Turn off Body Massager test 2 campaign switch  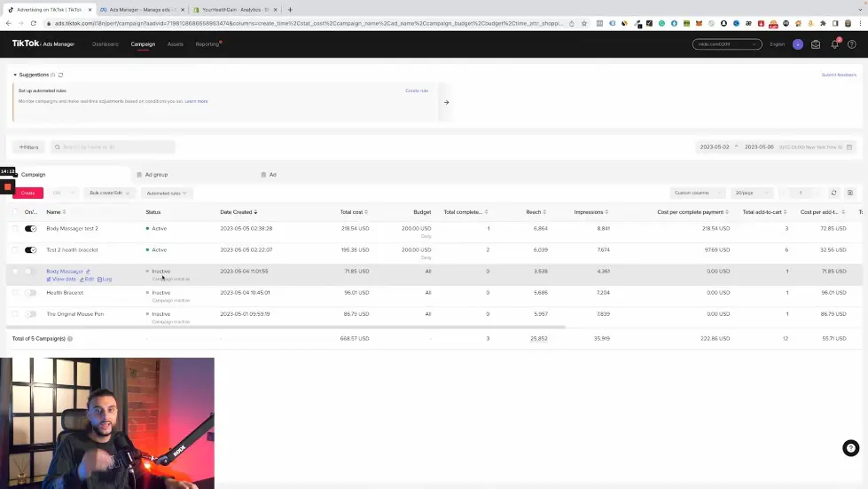[30, 229]
